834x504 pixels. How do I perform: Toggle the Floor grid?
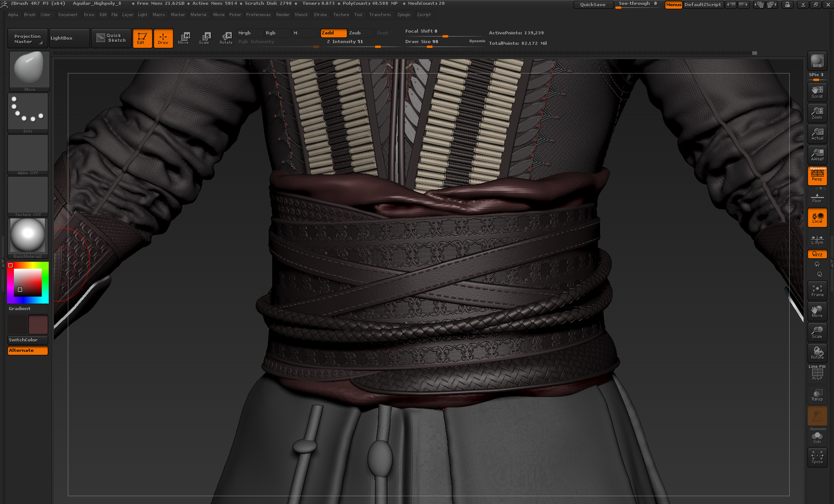[817, 197]
